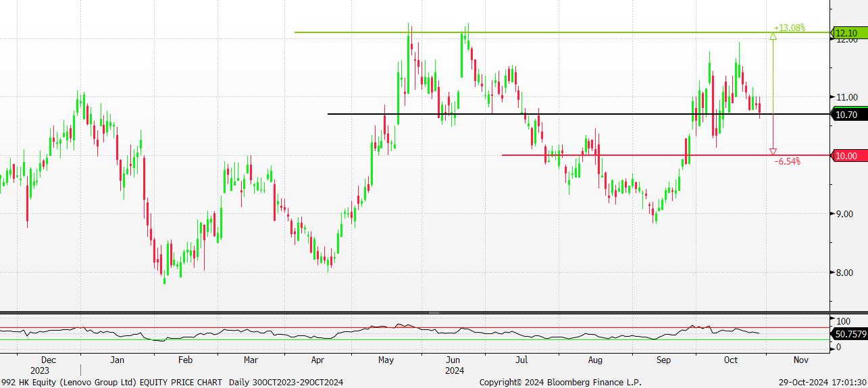Image resolution: width=868 pixels, height=388 pixels.
Task: Click the Nov month label on time axis
Action: 800,360
